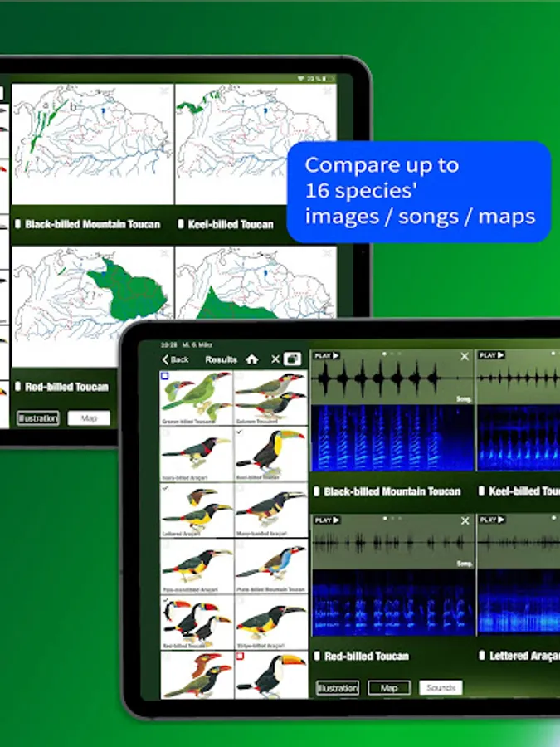Click Lettered Araçari label on front tablet
This screenshot has width=560, height=747.
[x=525, y=656]
